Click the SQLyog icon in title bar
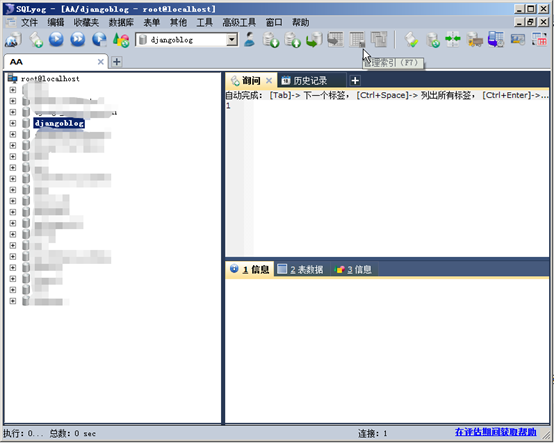Viewport: 554px width, 443px height. point(9,9)
